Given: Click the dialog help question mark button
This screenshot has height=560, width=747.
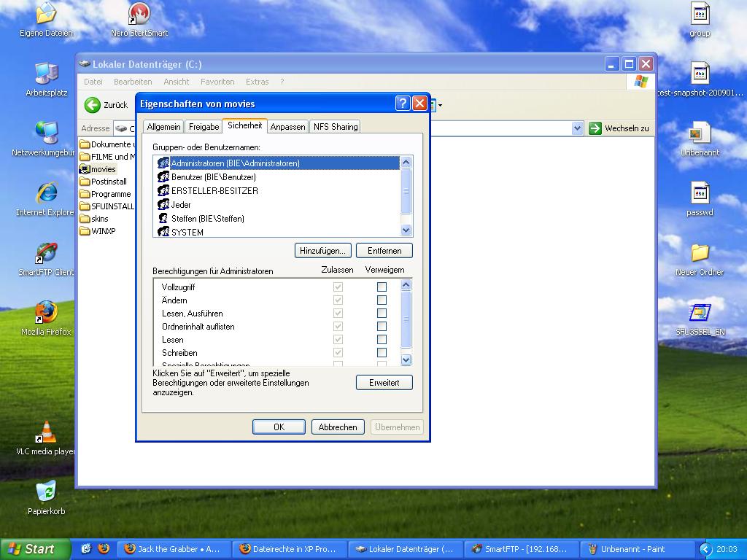Looking at the screenshot, I should point(403,104).
